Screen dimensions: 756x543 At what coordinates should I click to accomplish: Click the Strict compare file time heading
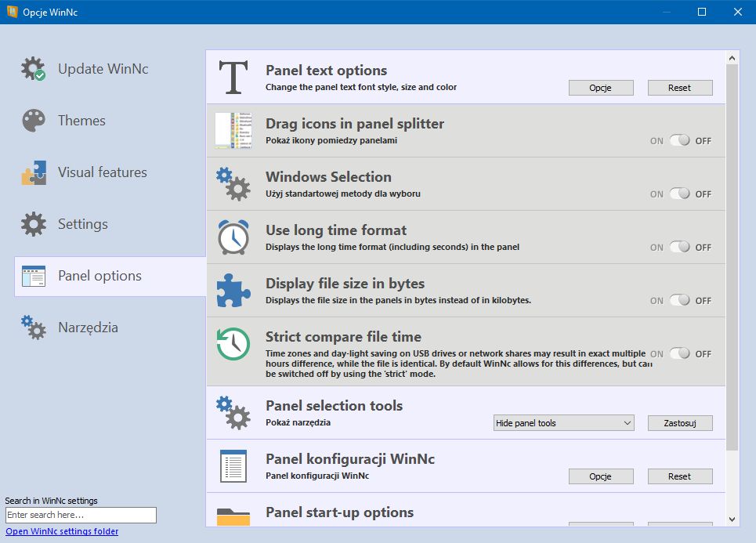tap(343, 337)
